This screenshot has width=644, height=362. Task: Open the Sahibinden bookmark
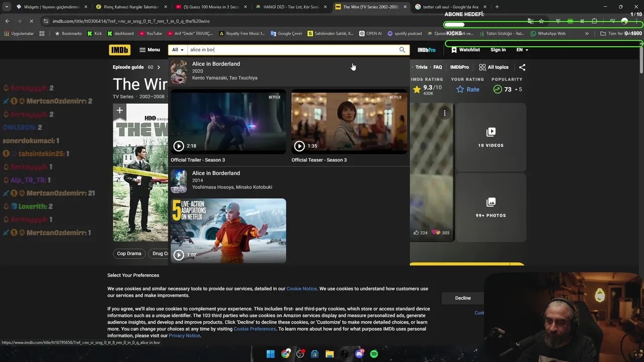331,33
